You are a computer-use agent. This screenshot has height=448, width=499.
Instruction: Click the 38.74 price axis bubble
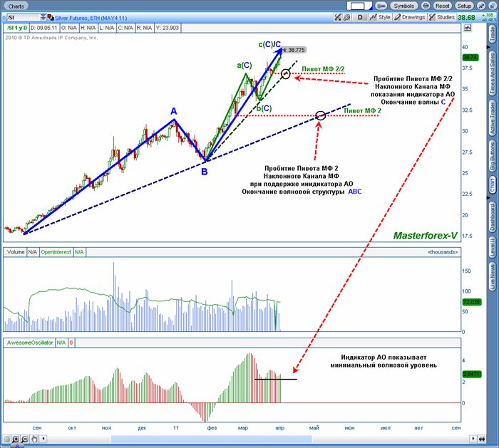470,58
